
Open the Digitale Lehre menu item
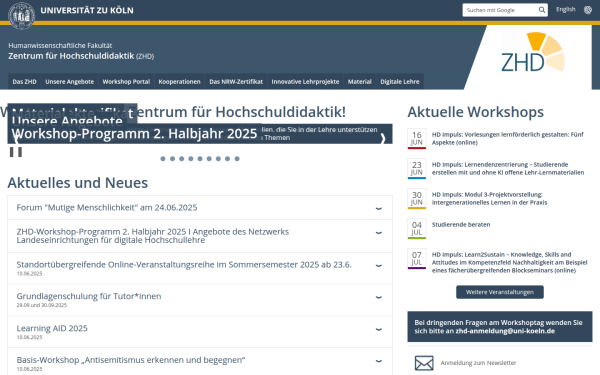tap(400, 82)
